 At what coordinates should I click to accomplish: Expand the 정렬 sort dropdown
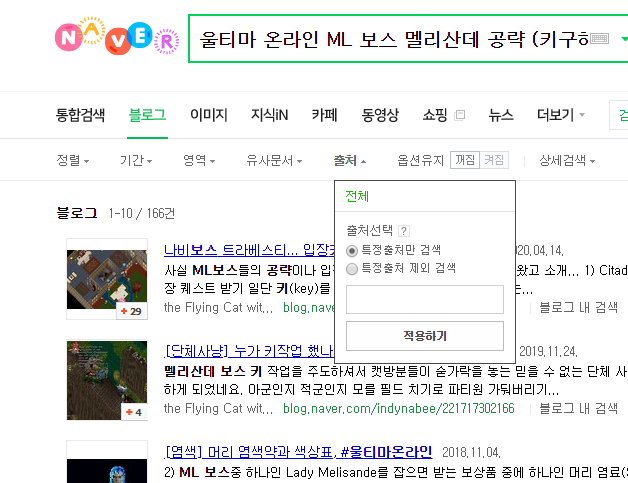click(72, 161)
